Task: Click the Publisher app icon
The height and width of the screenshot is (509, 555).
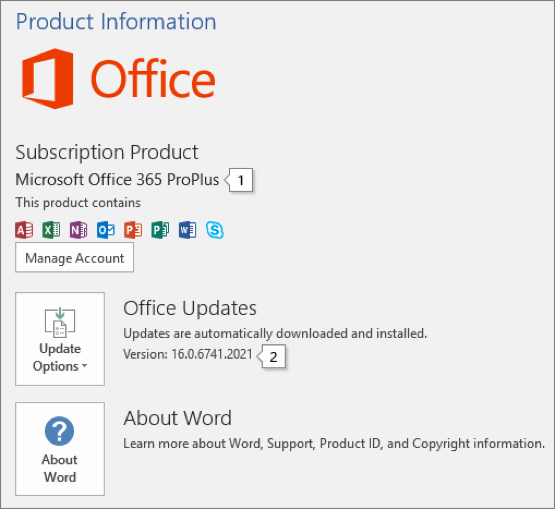Action: click(x=160, y=230)
